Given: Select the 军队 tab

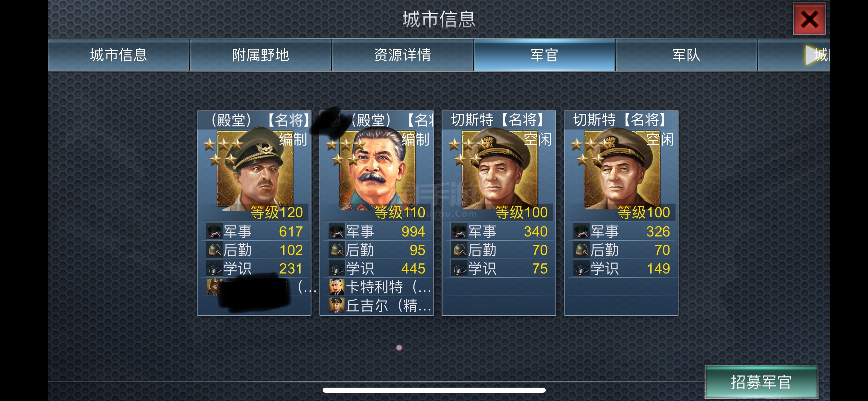Looking at the screenshot, I should coord(686,55).
